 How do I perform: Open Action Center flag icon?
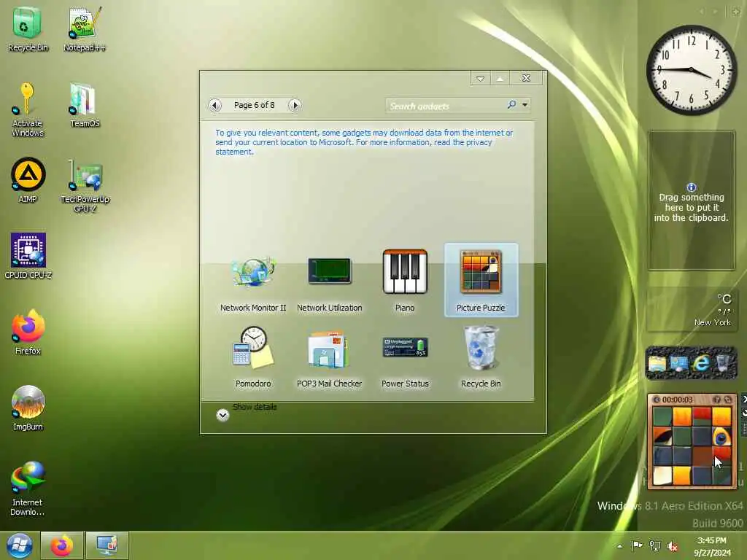636,545
